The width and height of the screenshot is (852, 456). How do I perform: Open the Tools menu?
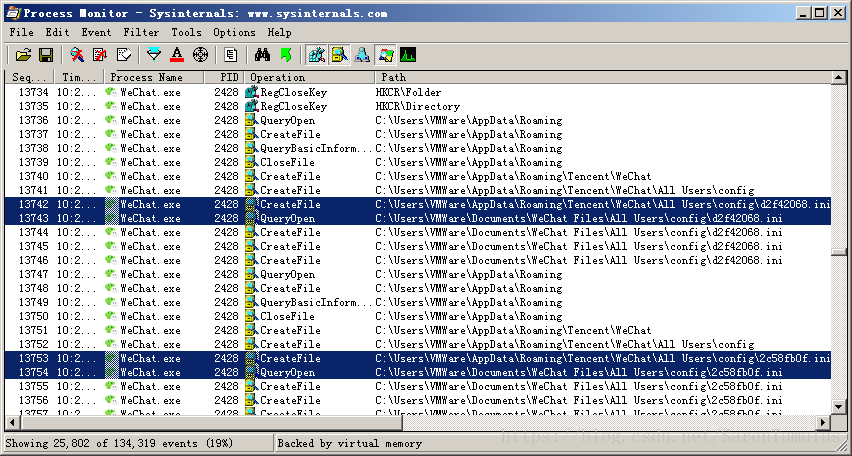point(186,33)
